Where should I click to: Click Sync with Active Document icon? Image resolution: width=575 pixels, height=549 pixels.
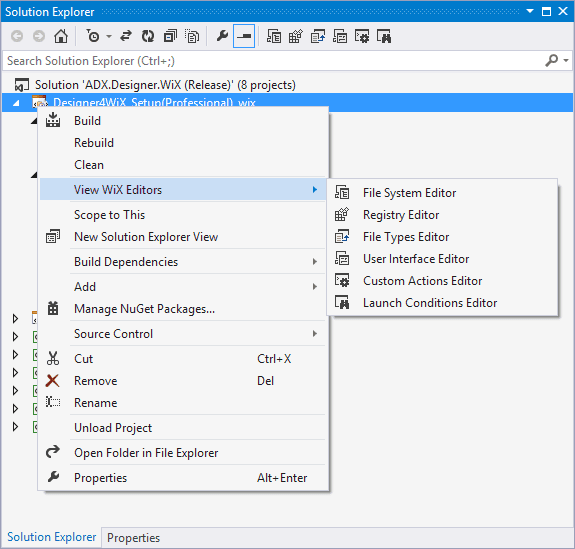pos(126,36)
